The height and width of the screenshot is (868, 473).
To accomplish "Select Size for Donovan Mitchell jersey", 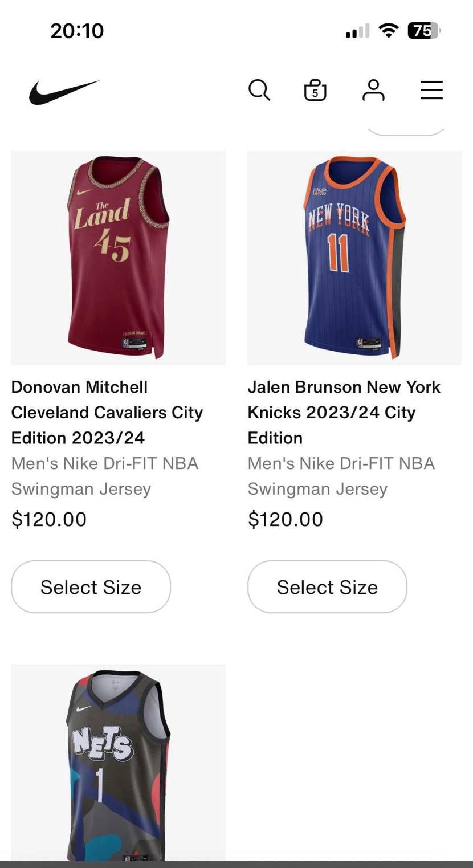I will pyautogui.click(x=91, y=587).
